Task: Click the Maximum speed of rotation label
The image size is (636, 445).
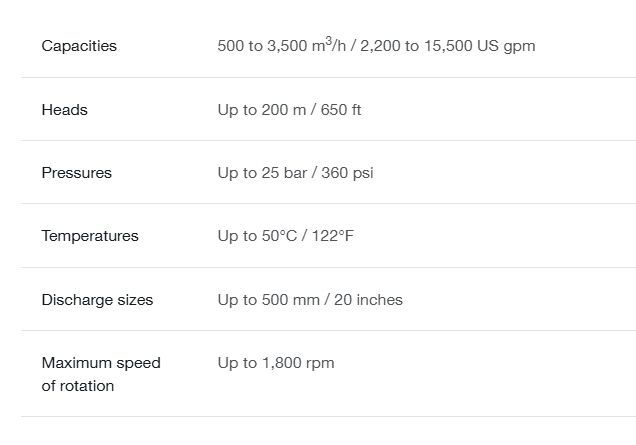Action: (x=101, y=374)
